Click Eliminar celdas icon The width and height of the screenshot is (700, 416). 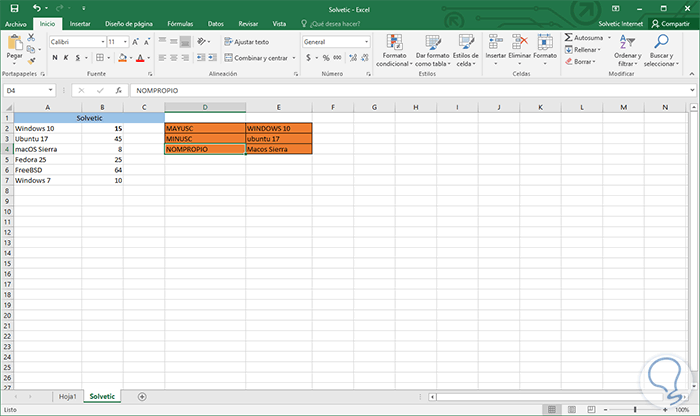[x=520, y=42]
